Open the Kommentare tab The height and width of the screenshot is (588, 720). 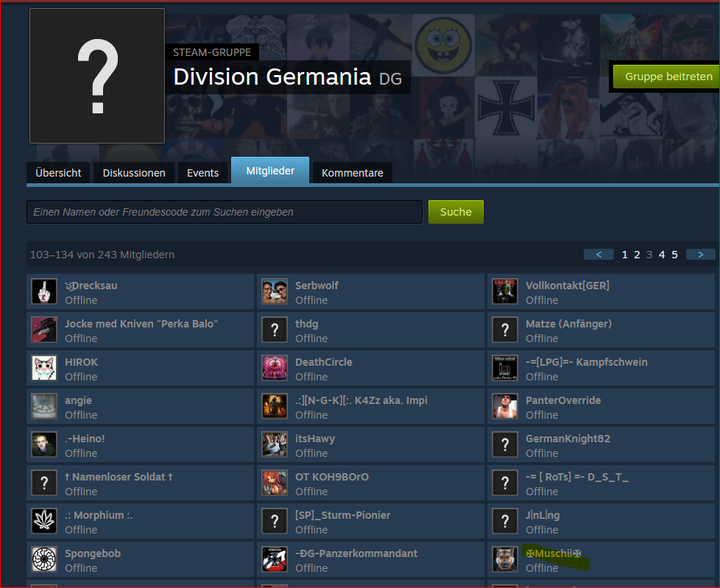352,173
